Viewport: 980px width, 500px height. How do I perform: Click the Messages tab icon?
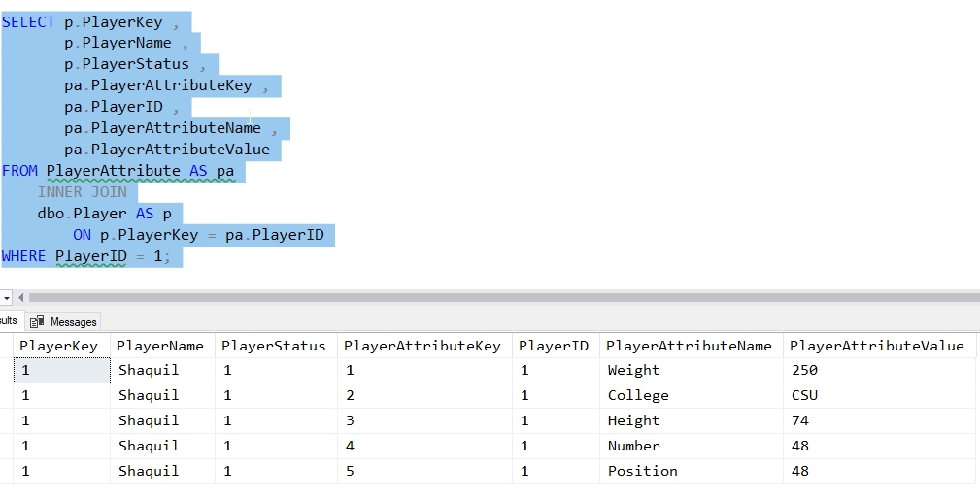coord(38,321)
